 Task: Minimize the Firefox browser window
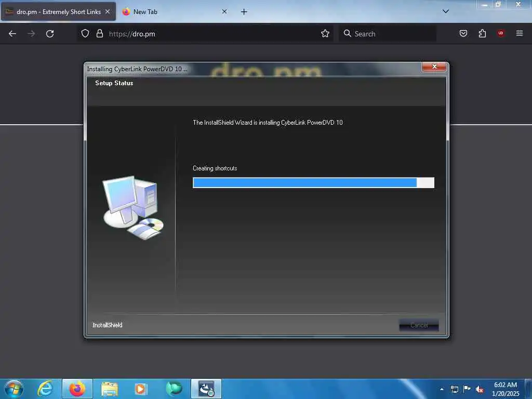pos(485,5)
